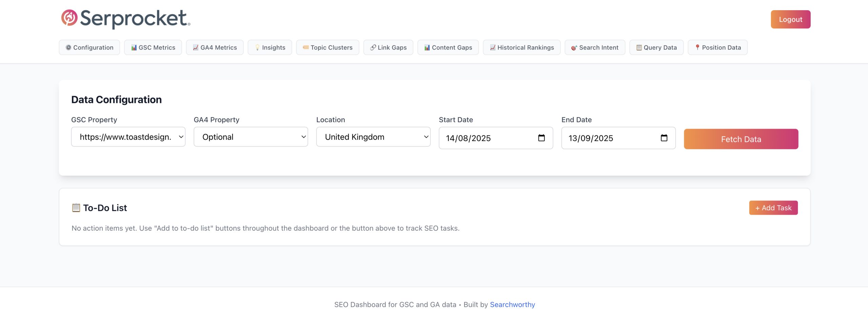This screenshot has height=319, width=868.
Task: Select the Link Gaps chain icon
Action: point(373,47)
